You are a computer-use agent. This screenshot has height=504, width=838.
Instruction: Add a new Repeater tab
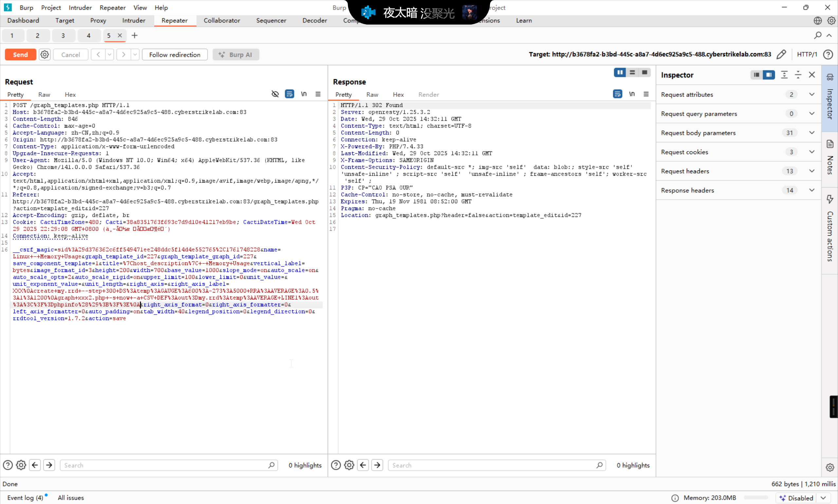point(135,35)
